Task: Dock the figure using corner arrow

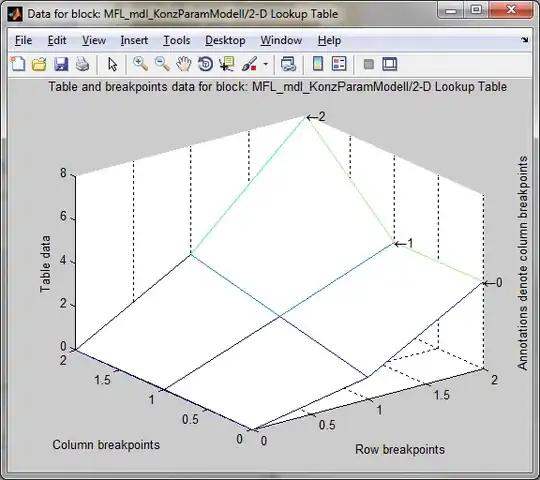Action: (x=525, y=40)
